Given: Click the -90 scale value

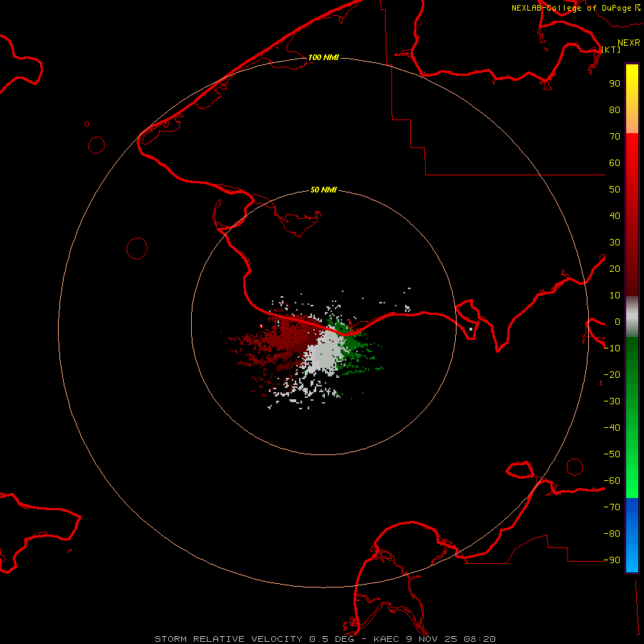Looking at the screenshot, I should (x=612, y=560).
